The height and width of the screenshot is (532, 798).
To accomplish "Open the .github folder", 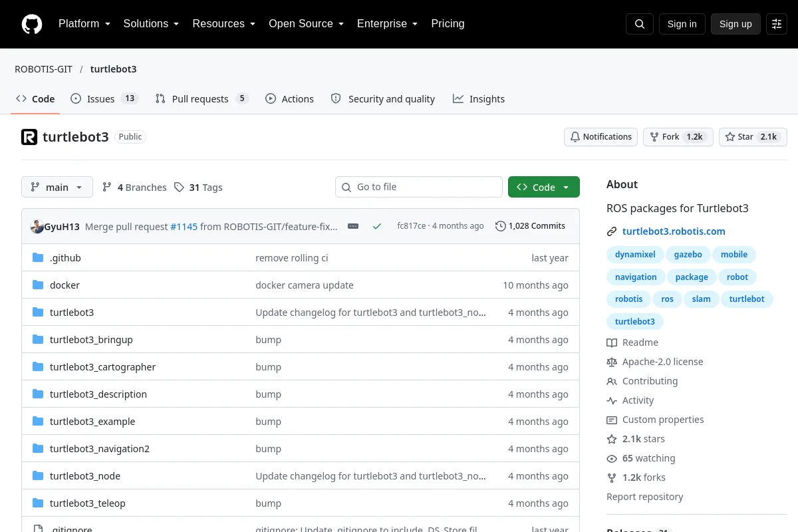I will tap(65, 258).
